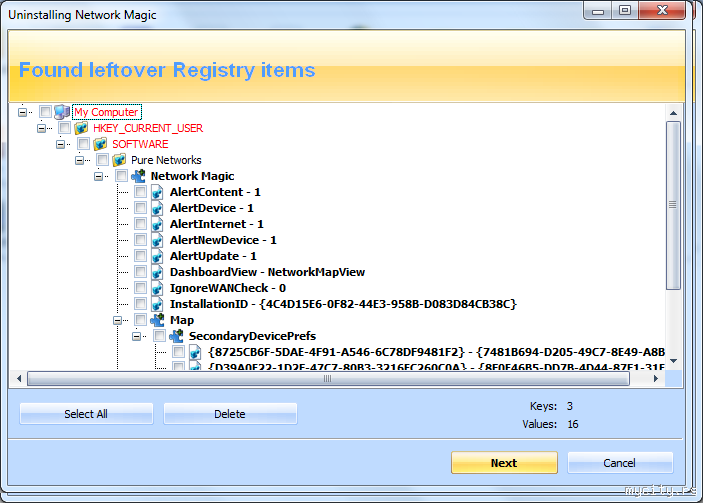This screenshot has height=503, width=703.
Task: Click the AlertDevice value icon
Action: (x=157, y=208)
